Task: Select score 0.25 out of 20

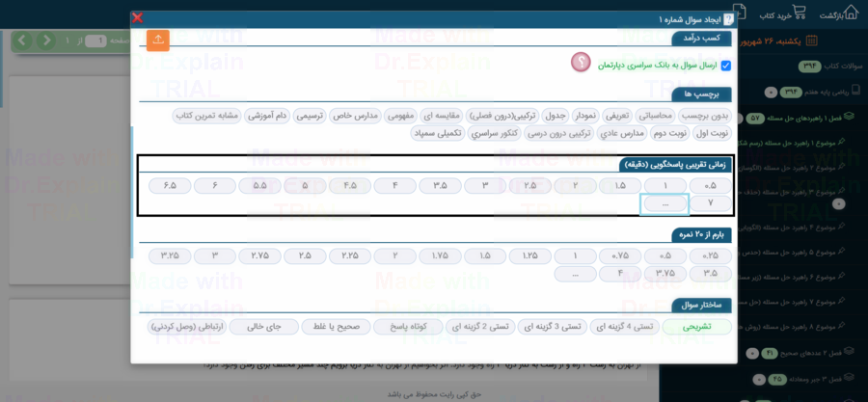Action: pyautogui.click(x=711, y=256)
